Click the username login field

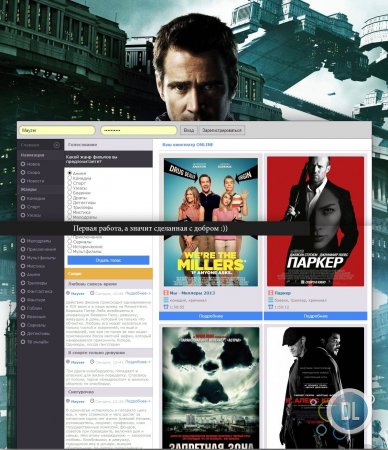[x=57, y=130]
